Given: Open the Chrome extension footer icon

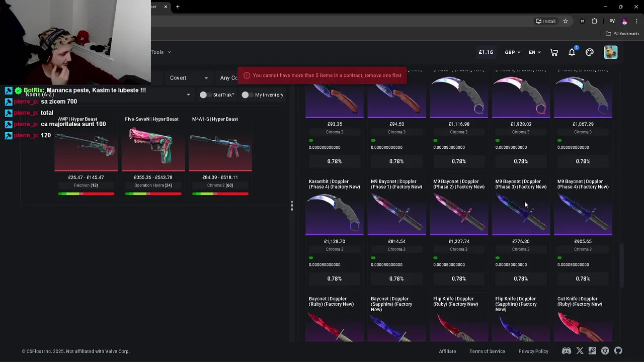Looking at the screenshot, I should [605, 351].
